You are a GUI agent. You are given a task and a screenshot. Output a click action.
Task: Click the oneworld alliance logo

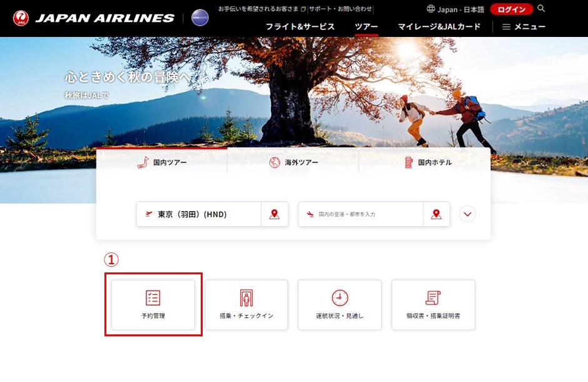[200, 18]
